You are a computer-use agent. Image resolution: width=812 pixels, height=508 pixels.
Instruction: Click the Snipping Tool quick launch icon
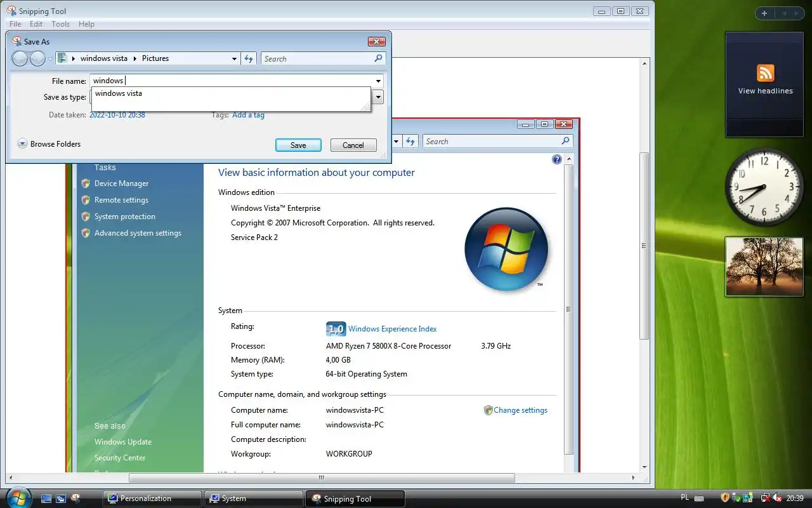pyautogui.click(x=75, y=498)
